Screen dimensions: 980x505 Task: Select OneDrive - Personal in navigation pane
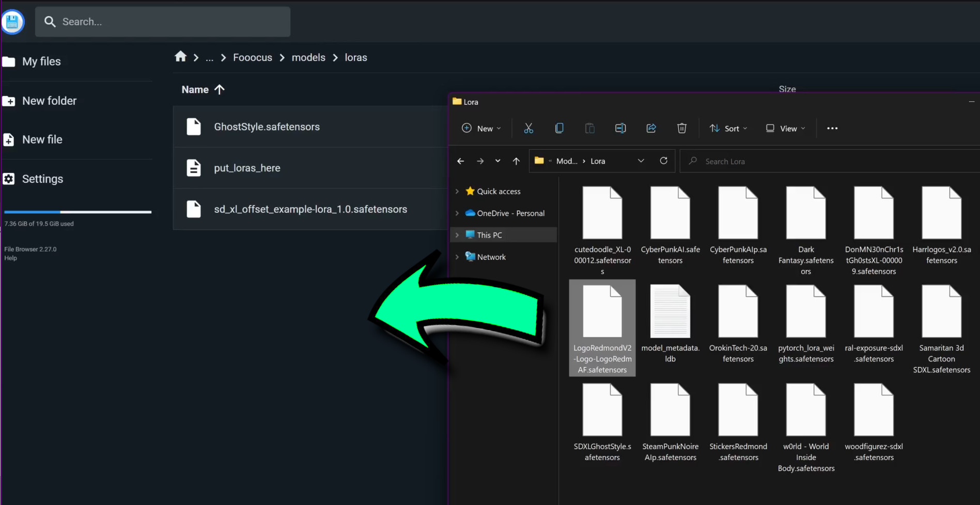coord(510,213)
